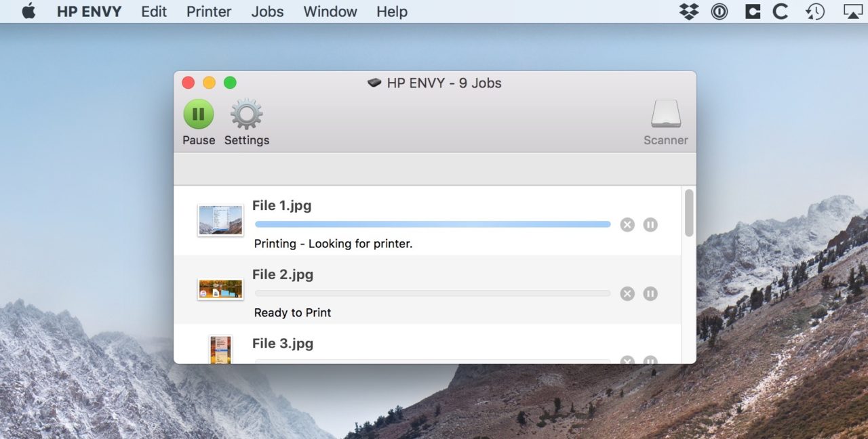Open Dropbox menu bar icon
This screenshot has width=868, height=439.
pyautogui.click(x=689, y=12)
